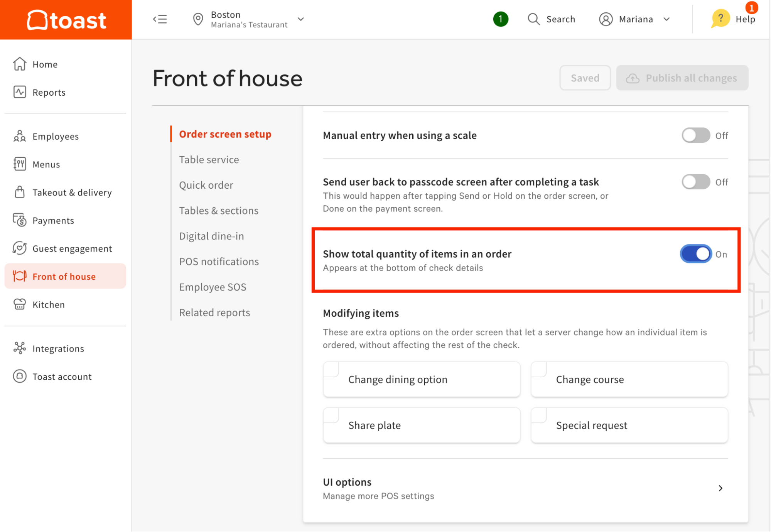
Task: Click the Payments icon in the sidebar
Action: (x=19, y=220)
